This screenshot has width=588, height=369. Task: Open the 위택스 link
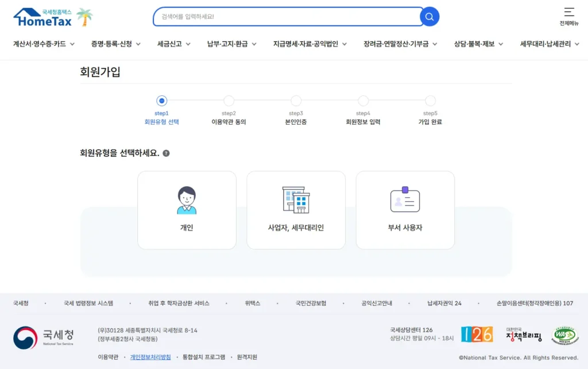[x=253, y=303]
